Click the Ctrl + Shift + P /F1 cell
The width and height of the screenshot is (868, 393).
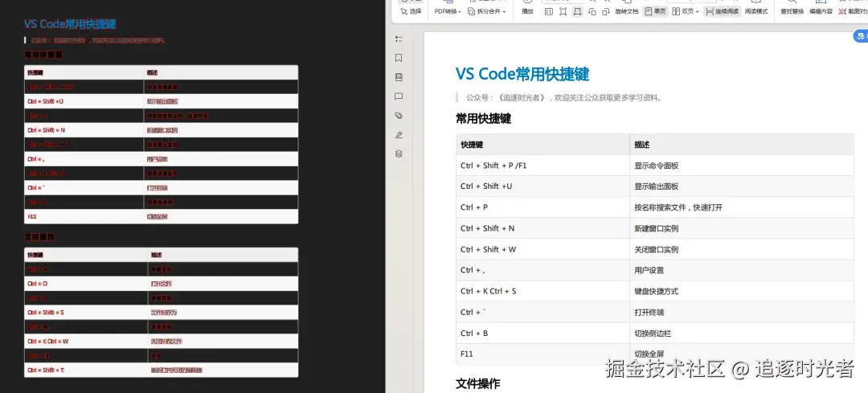pyautogui.click(x=542, y=166)
